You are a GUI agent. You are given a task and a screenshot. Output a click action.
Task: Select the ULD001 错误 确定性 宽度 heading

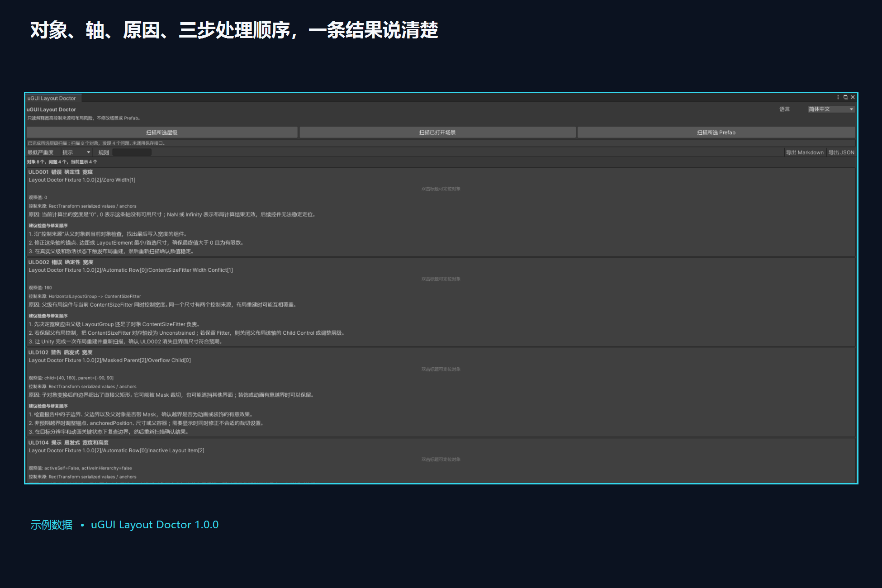[61, 172]
